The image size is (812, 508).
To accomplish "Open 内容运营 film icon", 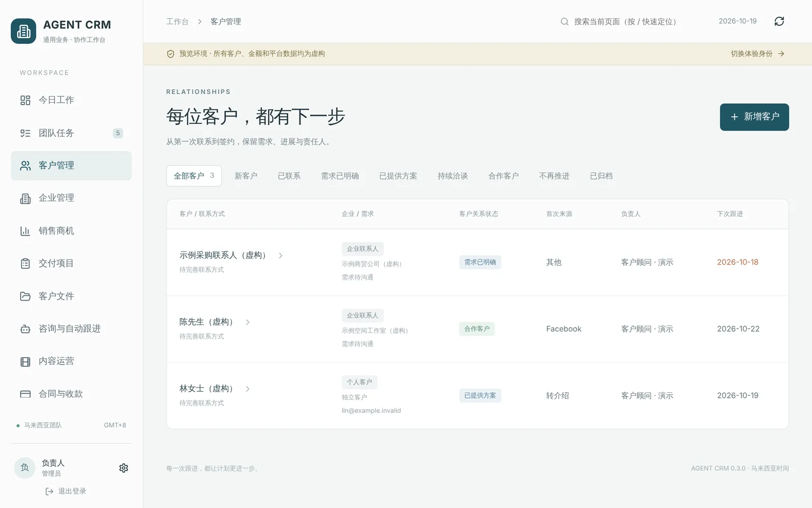I will point(25,361).
